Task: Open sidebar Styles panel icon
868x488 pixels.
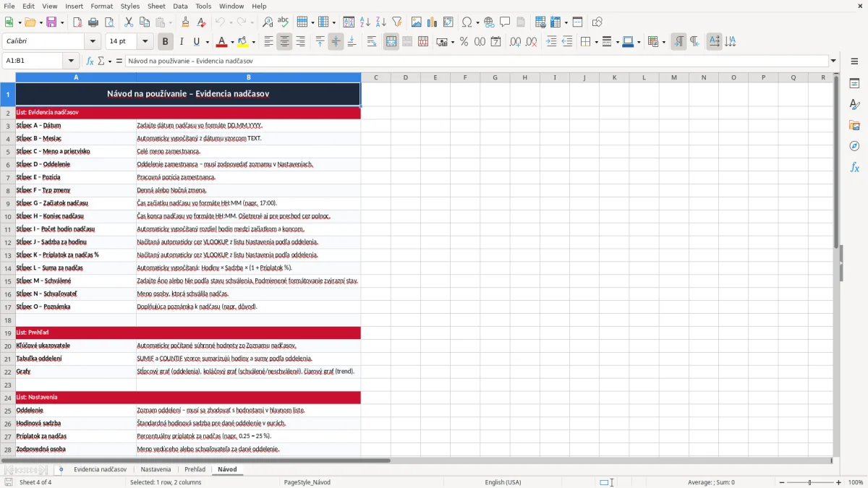Action: click(854, 105)
